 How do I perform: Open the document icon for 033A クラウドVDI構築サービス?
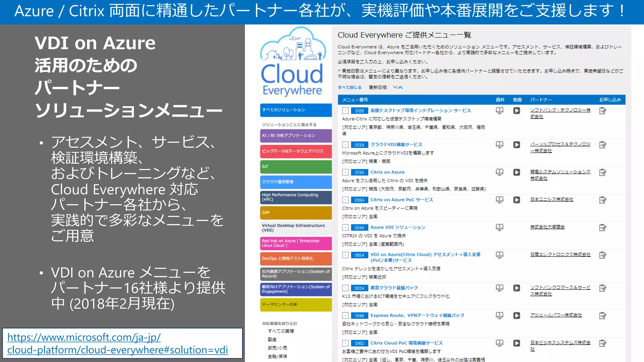pyautogui.click(x=499, y=145)
